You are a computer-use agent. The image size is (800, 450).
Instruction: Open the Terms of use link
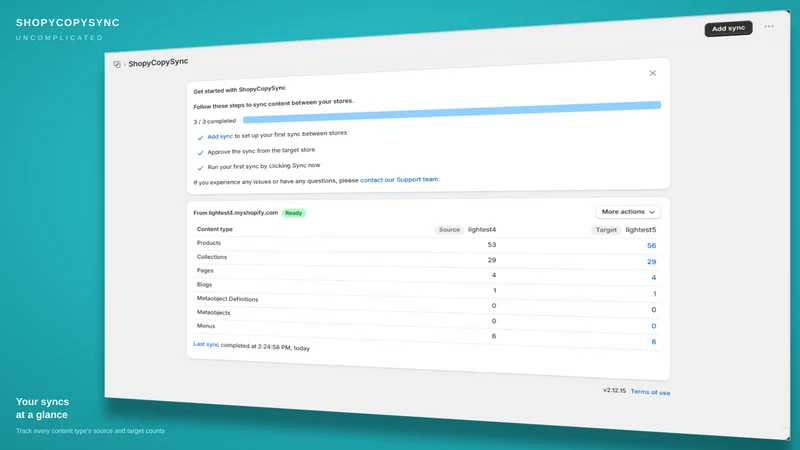click(651, 392)
